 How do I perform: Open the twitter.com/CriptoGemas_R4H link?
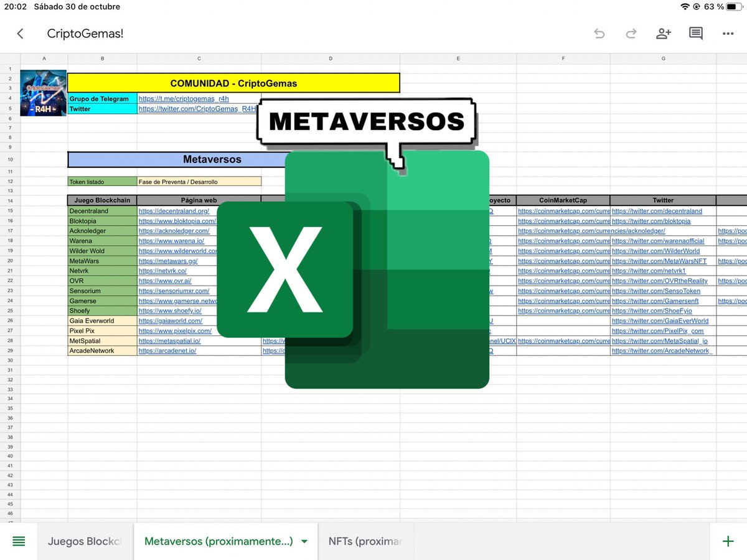197,108
